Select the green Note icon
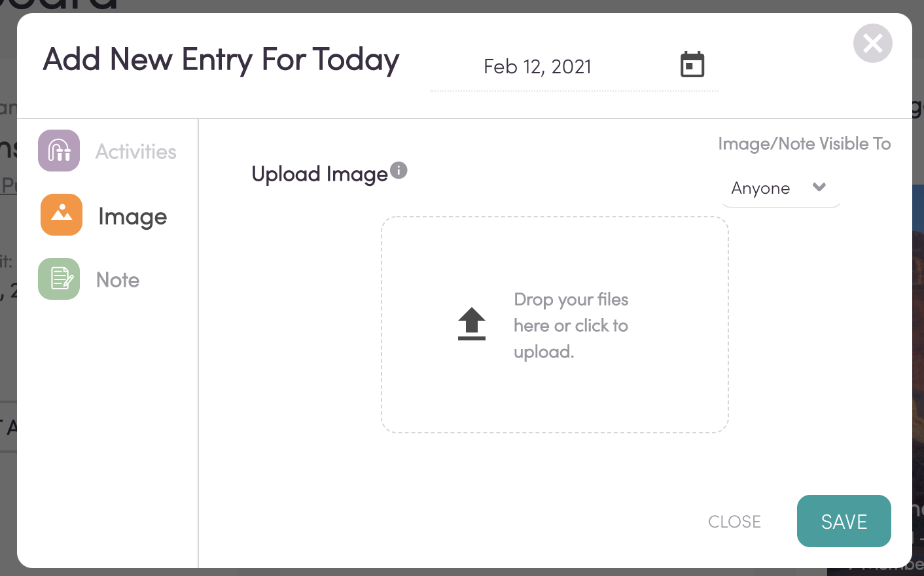Screen dimensions: 924x576 [58, 279]
